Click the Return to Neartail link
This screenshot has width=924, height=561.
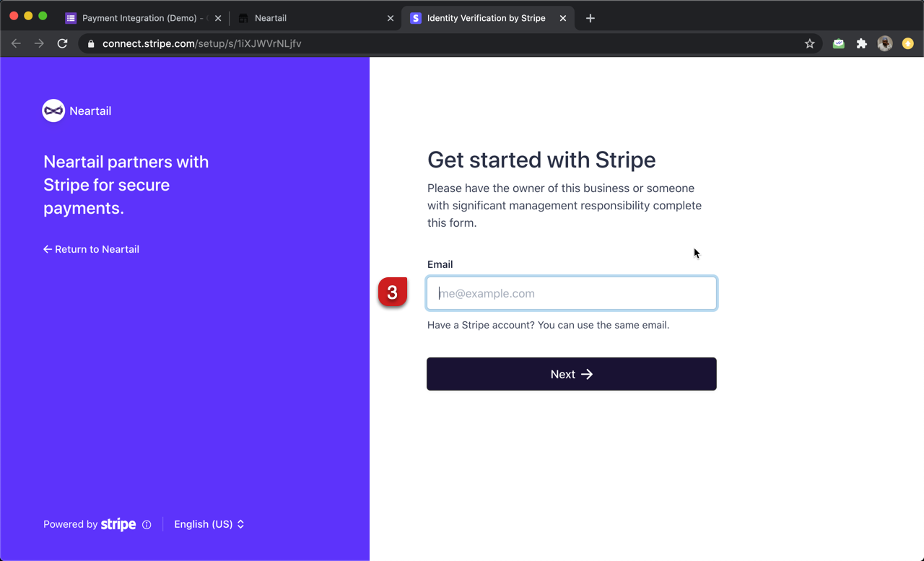pyautogui.click(x=91, y=249)
